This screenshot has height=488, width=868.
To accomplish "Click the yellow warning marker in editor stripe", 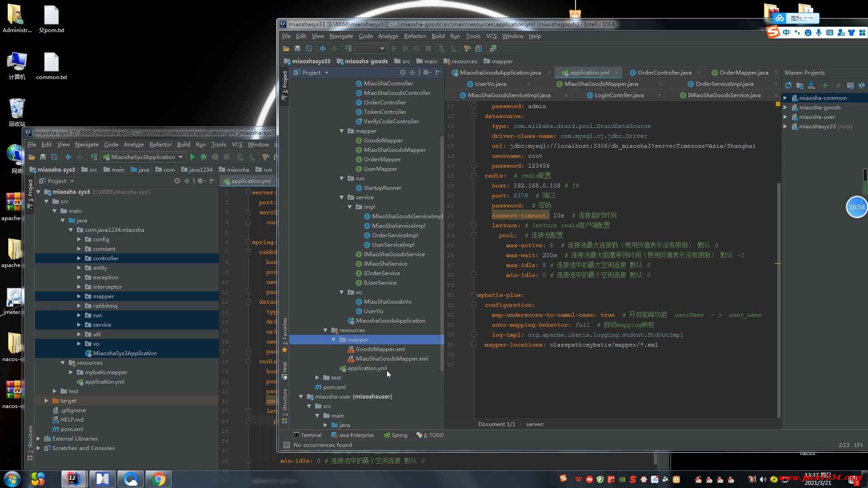I will [x=778, y=104].
